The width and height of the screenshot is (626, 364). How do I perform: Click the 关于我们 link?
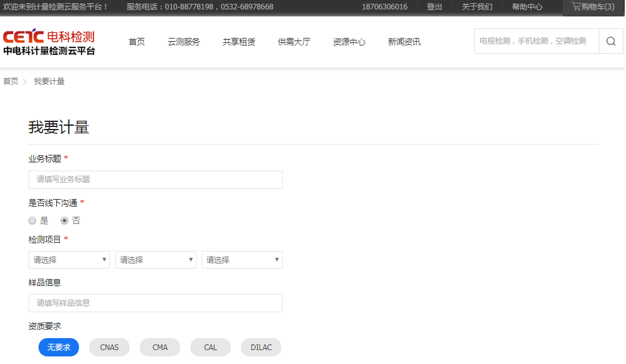coord(477,7)
